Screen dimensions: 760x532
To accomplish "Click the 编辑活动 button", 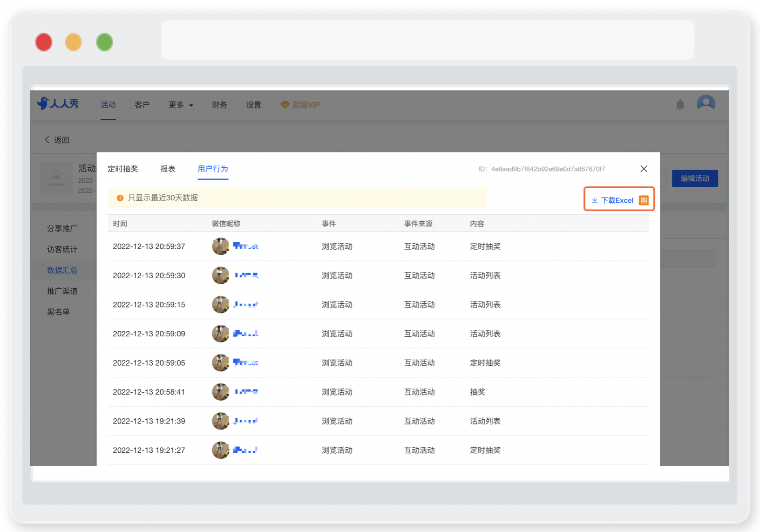I will 695,178.
